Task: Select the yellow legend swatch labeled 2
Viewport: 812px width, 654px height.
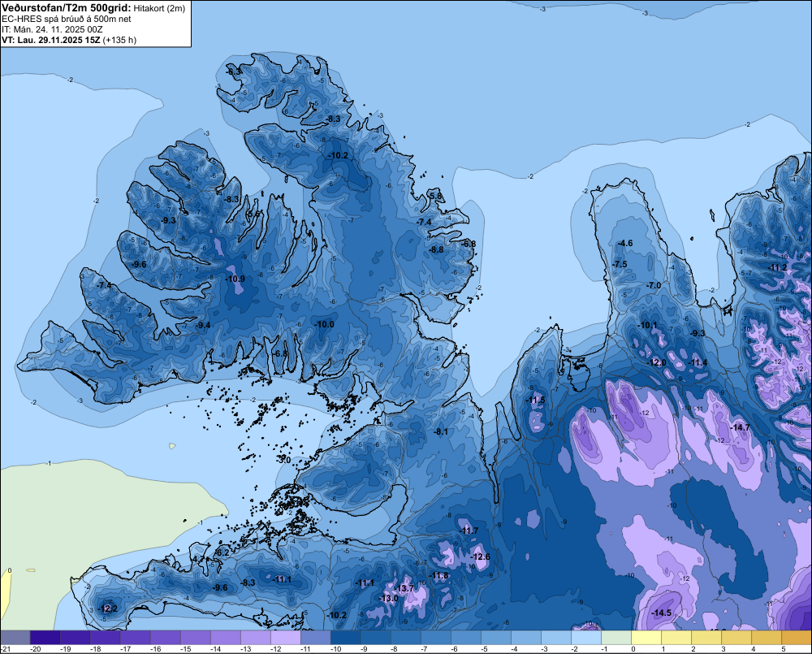Action: (706, 637)
